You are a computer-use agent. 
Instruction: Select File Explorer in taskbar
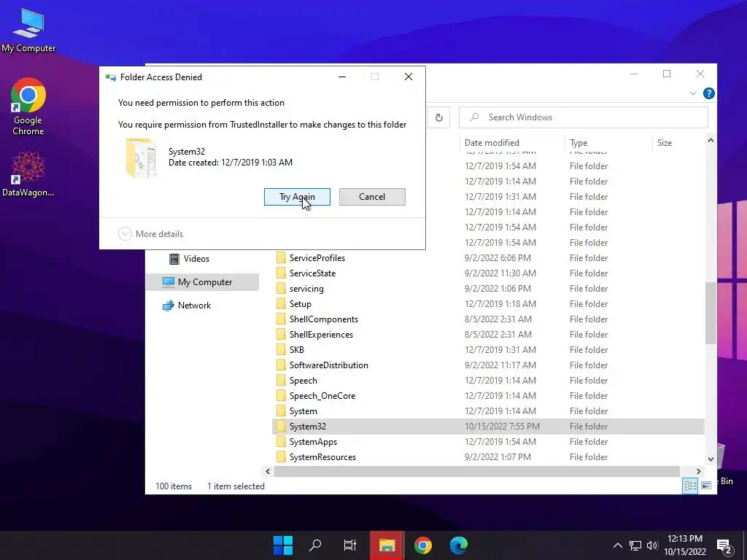tap(387, 545)
